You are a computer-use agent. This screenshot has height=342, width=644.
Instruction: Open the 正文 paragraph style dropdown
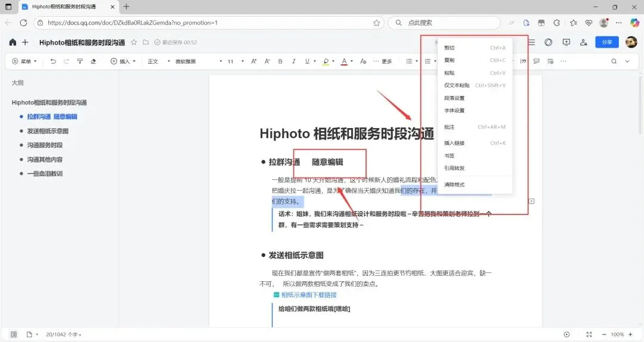click(x=159, y=61)
